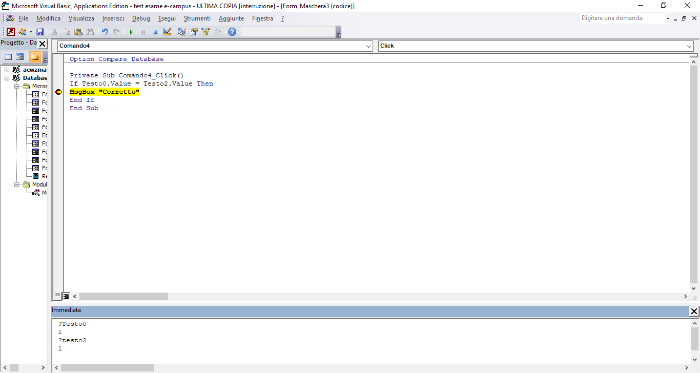Click the Break (pause) toolbar icon
The image size is (700, 373).
point(143,32)
